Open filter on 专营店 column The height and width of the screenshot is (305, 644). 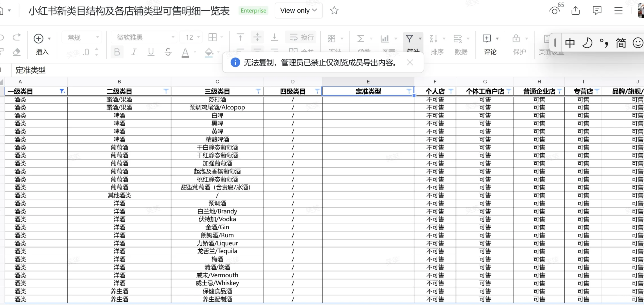[597, 91]
